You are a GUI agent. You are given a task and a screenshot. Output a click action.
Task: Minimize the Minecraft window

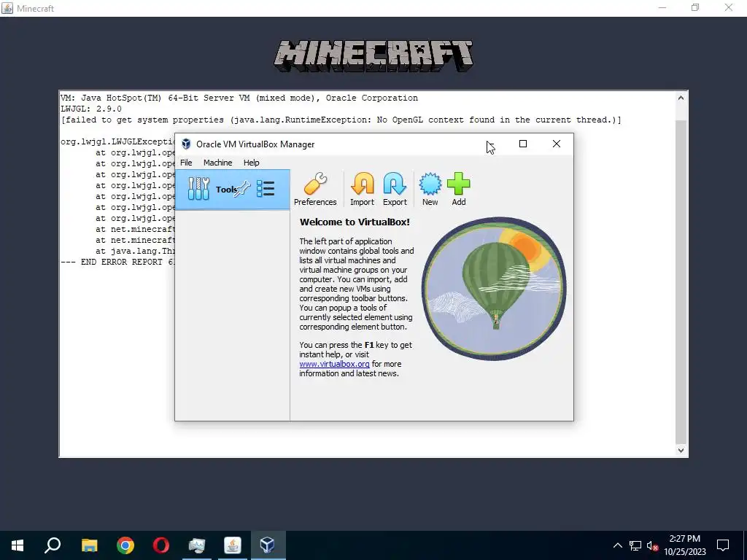pos(662,7)
